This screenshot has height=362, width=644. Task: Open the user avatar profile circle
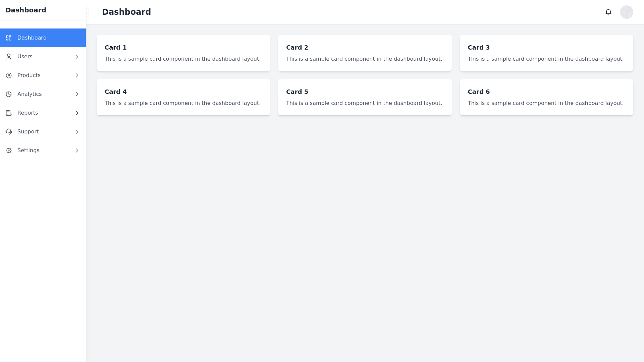(x=626, y=12)
